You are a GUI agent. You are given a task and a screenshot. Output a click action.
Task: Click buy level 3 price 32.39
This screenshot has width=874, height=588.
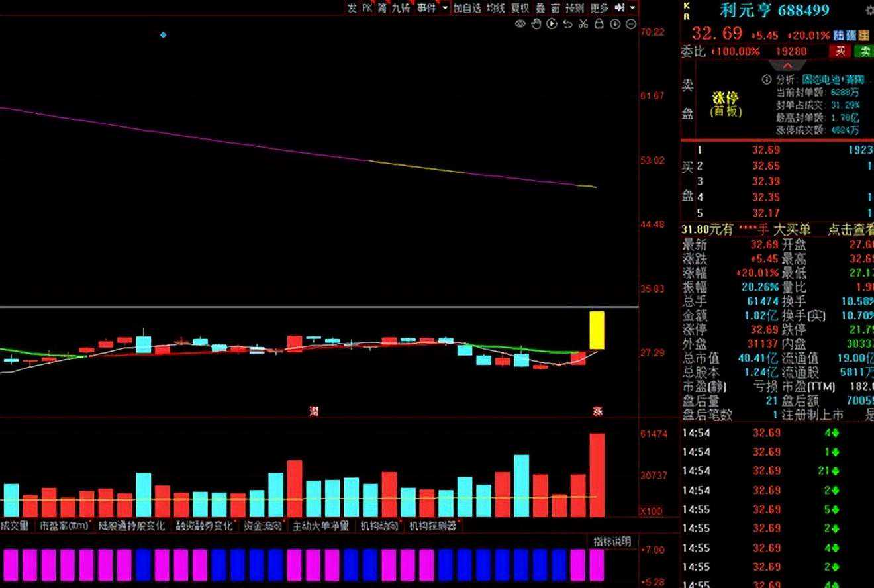[x=766, y=181]
